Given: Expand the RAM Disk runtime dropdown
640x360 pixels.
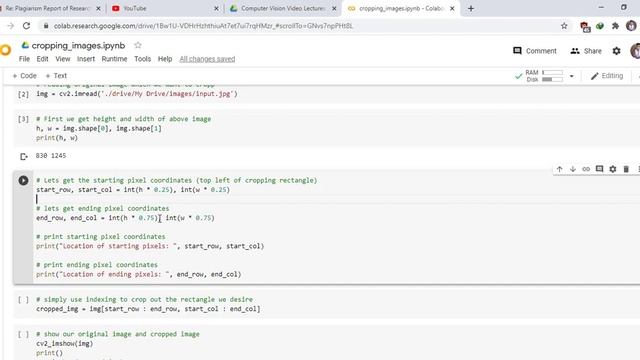Looking at the screenshot, I should coord(571,76).
